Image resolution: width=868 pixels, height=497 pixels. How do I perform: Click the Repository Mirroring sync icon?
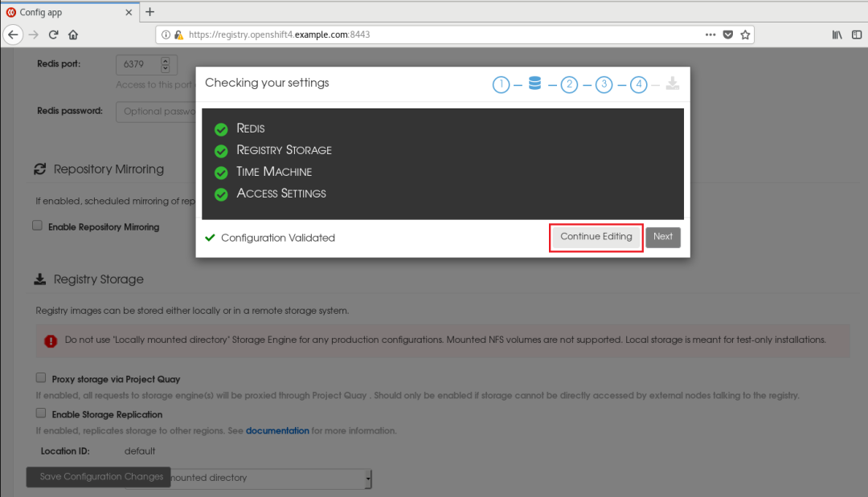point(40,169)
